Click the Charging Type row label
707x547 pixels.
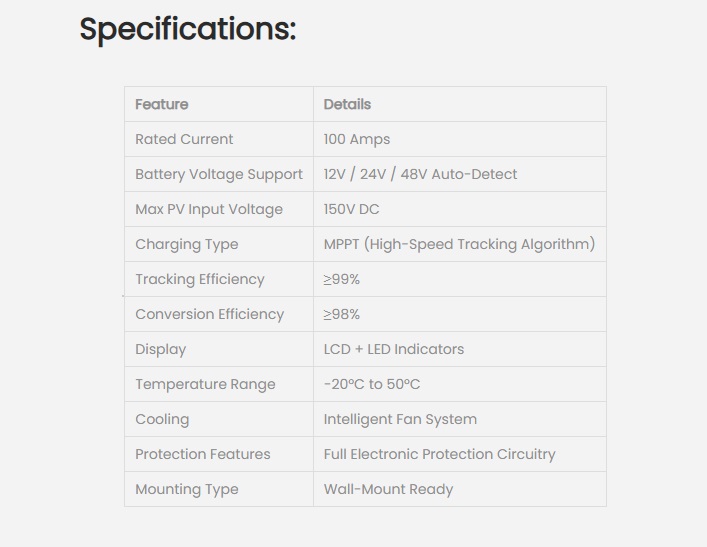pyautogui.click(x=187, y=244)
